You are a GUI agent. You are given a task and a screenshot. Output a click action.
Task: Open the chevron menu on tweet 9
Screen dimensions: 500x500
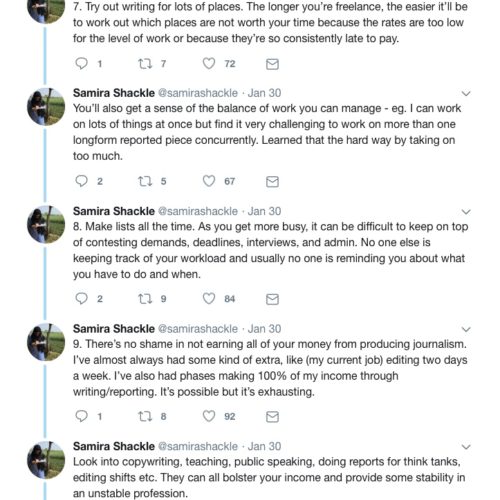tap(466, 329)
